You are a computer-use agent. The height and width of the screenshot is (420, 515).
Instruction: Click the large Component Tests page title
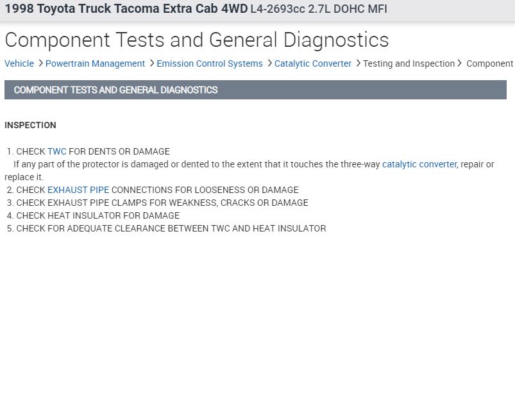(196, 40)
